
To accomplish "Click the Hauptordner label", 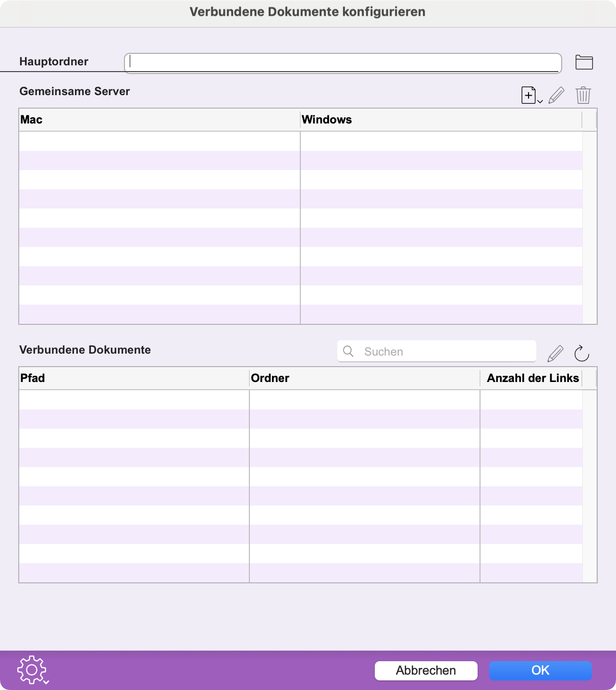I will coord(54,62).
